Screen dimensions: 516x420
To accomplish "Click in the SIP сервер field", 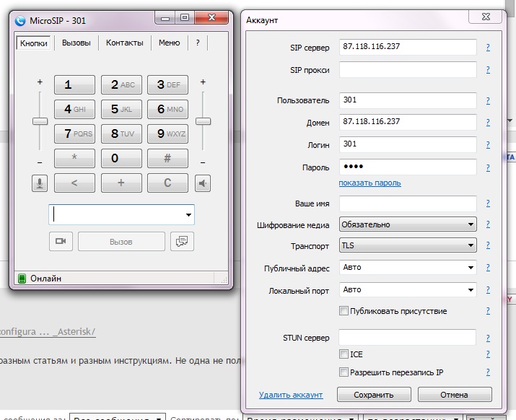I will (408, 47).
